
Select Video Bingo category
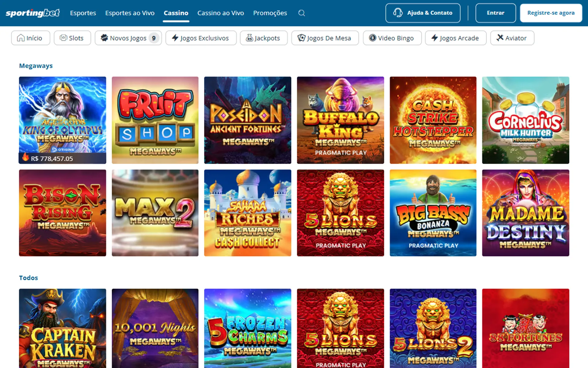click(392, 38)
